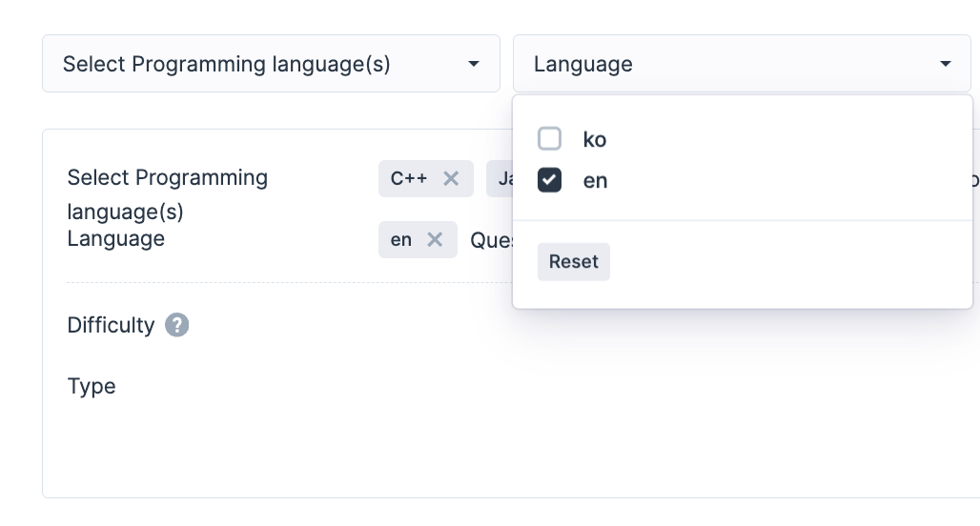Select the ko option label
980x526 pixels.
pyautogui.click(x=595, y=139)
